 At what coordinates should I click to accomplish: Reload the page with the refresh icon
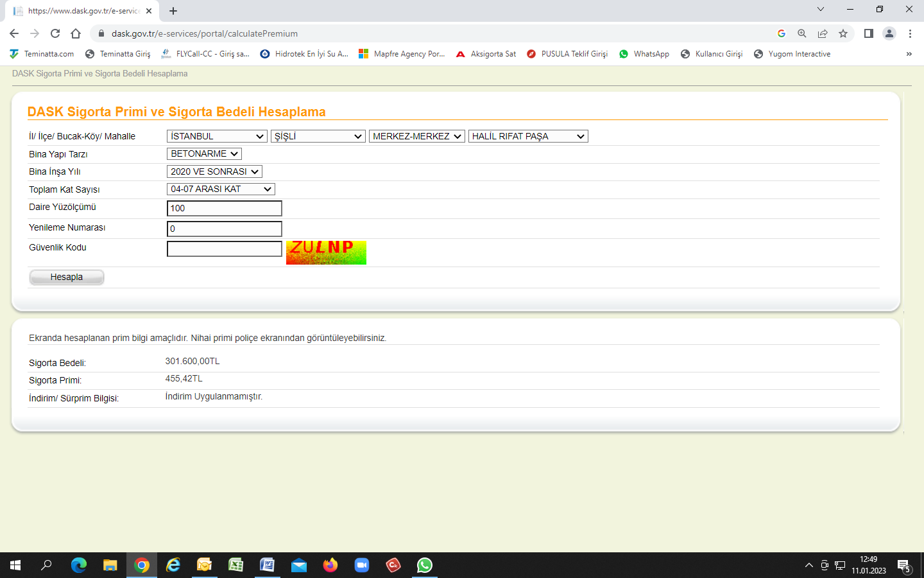point(55,33)
